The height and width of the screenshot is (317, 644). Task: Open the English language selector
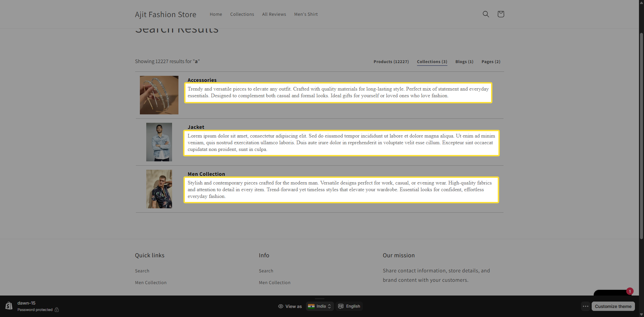pyautogui.click(x=349, y=306)
